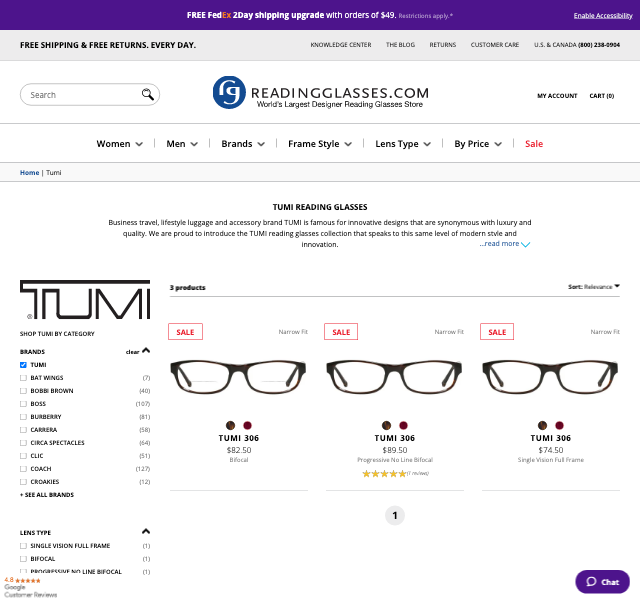640x600 pixels.
Task: Open the Brands dropdown menu
Action: [x=243, y=144]
